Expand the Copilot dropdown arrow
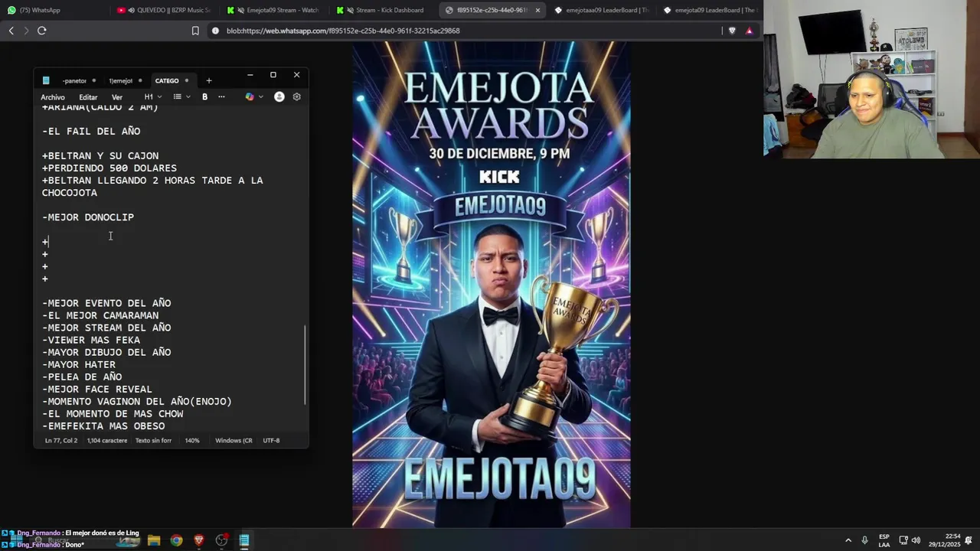Screen dimensions: 980x551 click(x=260, y=97)
